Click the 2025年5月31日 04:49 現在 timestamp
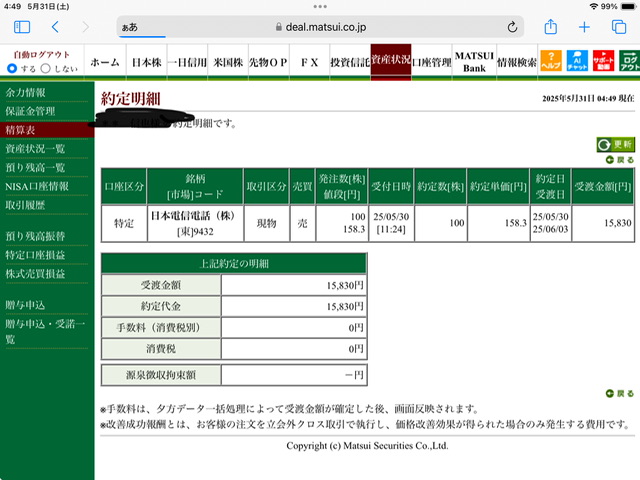 [x=588, y=98]
